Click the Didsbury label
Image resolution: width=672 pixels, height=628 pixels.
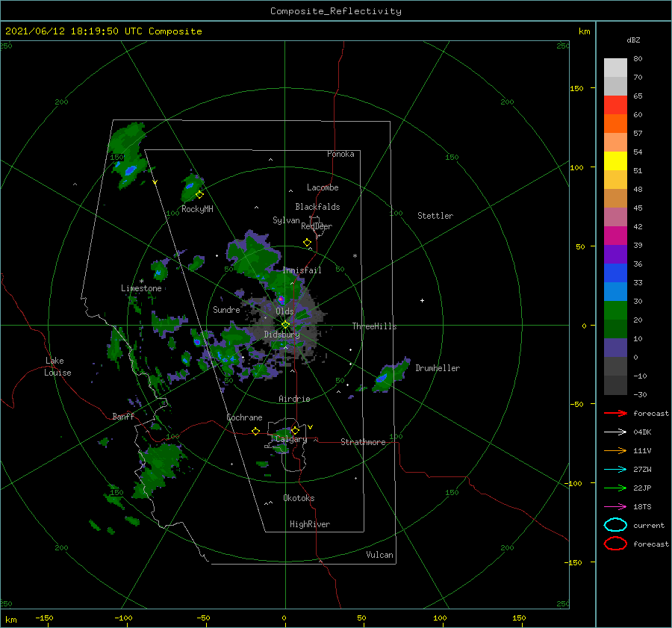pyautogui.click(x=281, y=335)
